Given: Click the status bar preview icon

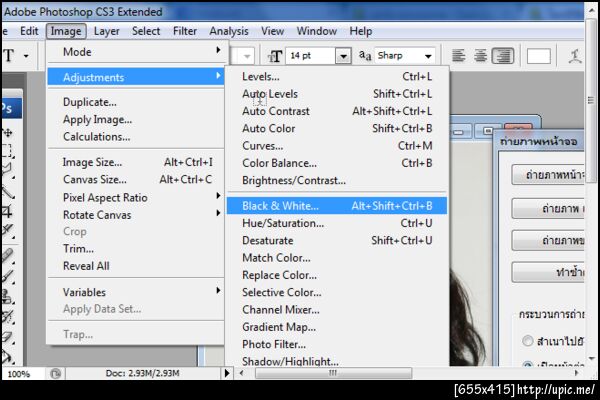Looking at the screenshot, I should [x=55, y=374].
